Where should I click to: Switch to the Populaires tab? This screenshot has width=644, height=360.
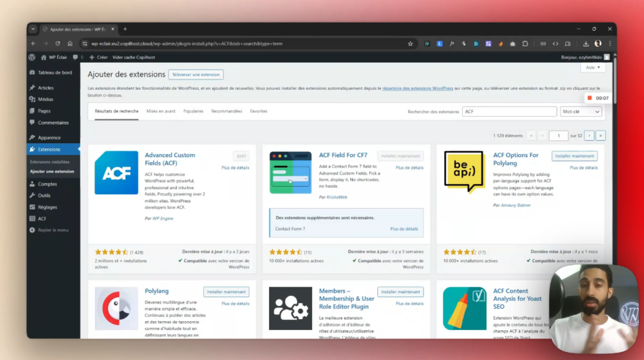193,111
